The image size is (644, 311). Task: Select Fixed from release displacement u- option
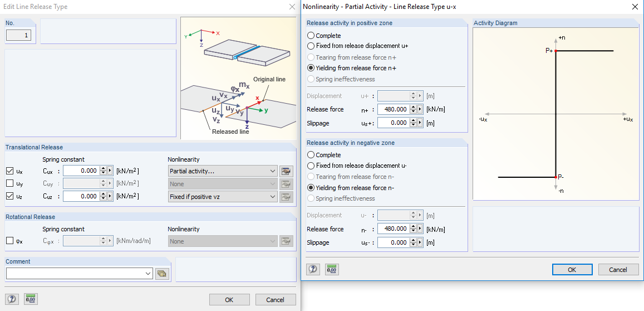click(311, 166)
